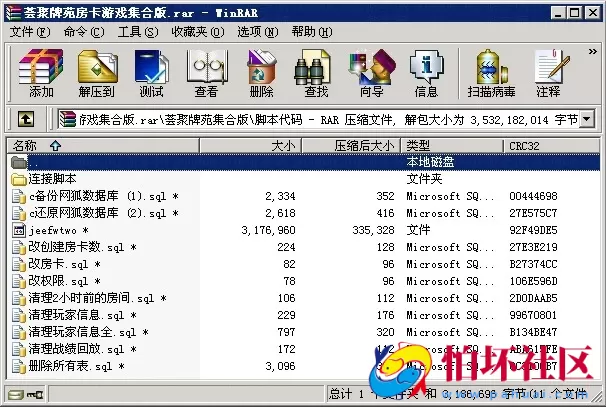Click the 添加 (Add) toolbar icon
This screenshot has height=407, width=606.
[41, 73]
